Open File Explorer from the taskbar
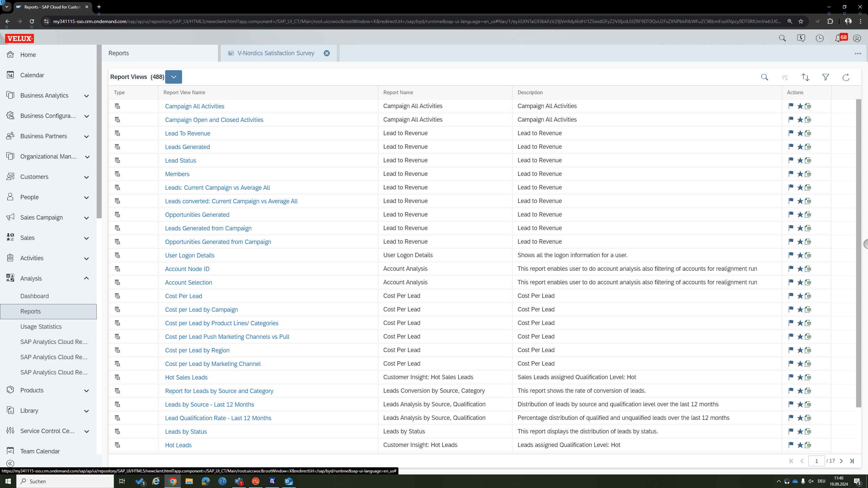868x488 pixels. pos(189,481)
